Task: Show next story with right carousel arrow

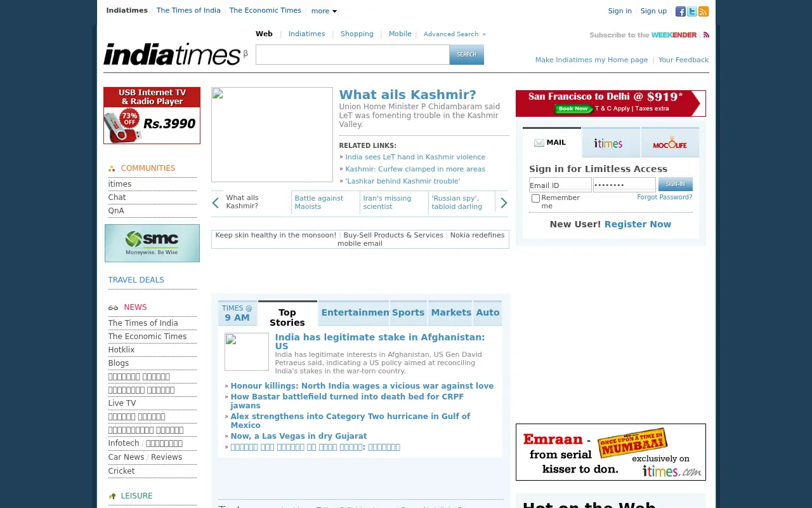Action: point(504,203)
